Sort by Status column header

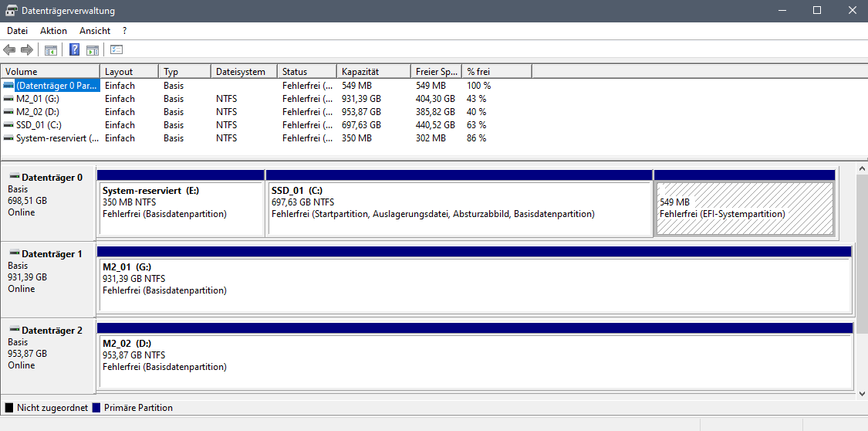[306, 72]
